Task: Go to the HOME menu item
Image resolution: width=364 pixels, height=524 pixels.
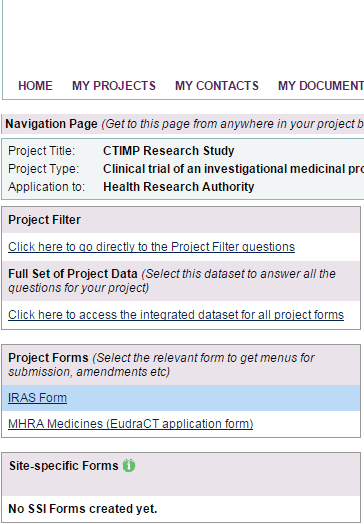Action: [35, 86]
